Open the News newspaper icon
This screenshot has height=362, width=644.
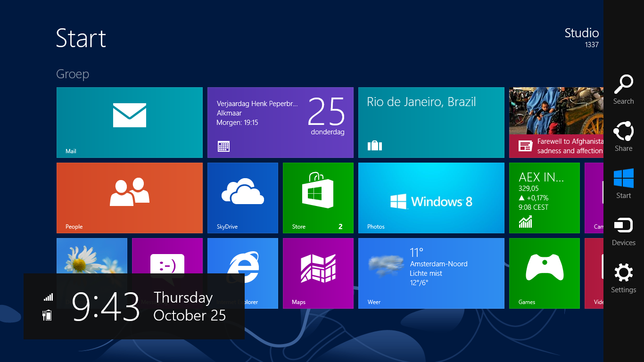pos(525,146)
